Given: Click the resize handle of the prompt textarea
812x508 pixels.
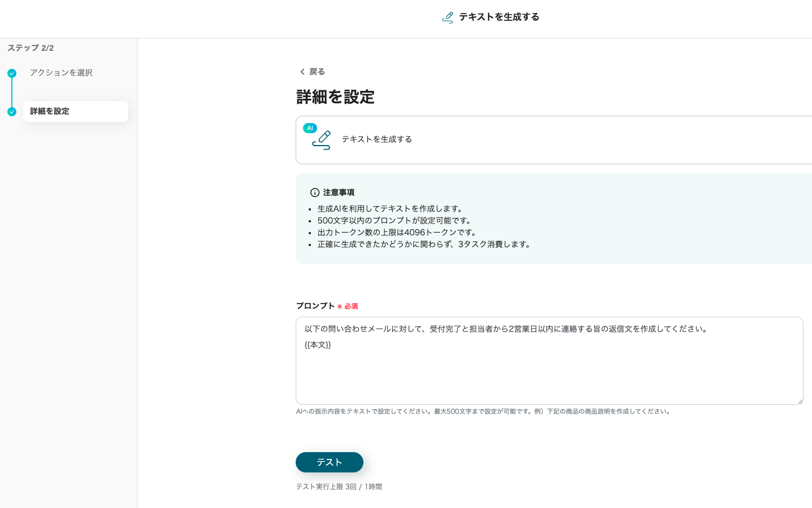Looking at the screenshot, I should coord(800,401).
